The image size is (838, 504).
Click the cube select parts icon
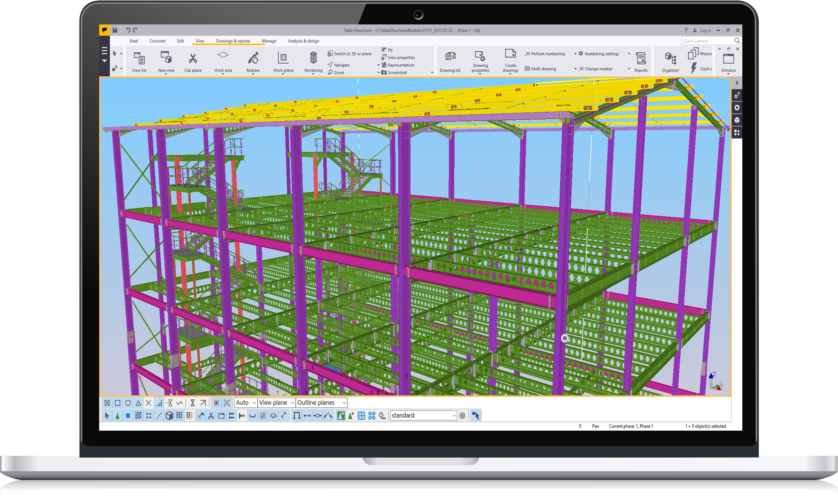click(169, 416)
